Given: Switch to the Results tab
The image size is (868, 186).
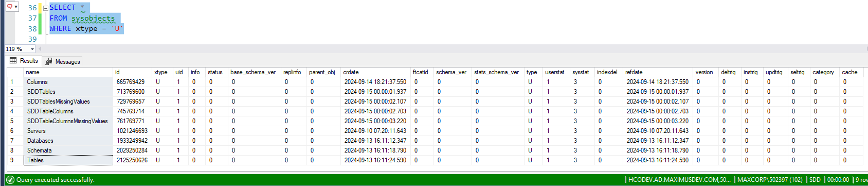Looking at the screenshot, I should pos(24,61).
